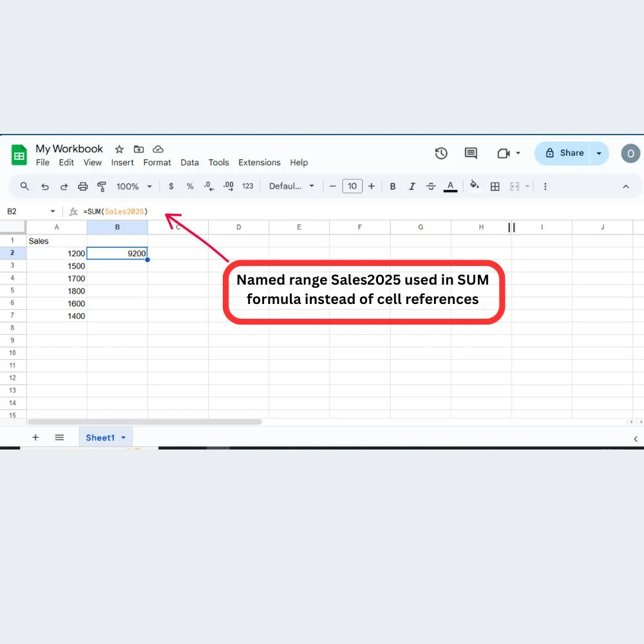Select the cell with value 1500
This screenshot has height=644, width=644.
(x=57, y=266)
